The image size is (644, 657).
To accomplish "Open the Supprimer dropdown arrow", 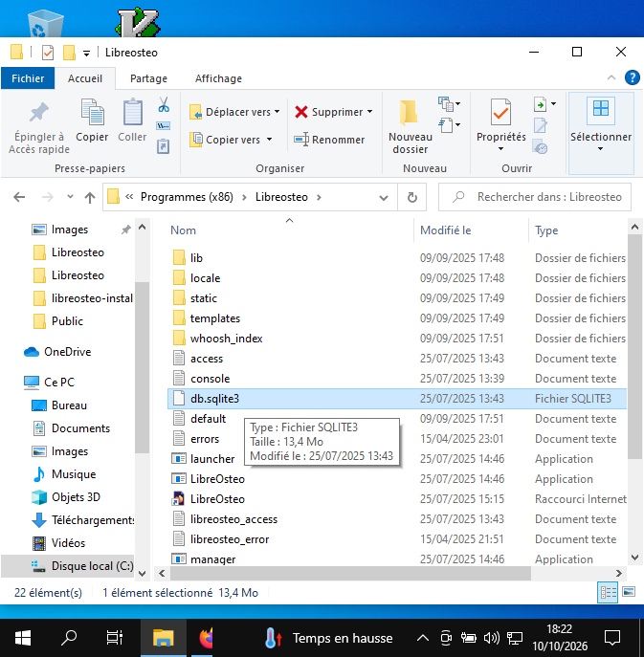I will coord(369,112).
